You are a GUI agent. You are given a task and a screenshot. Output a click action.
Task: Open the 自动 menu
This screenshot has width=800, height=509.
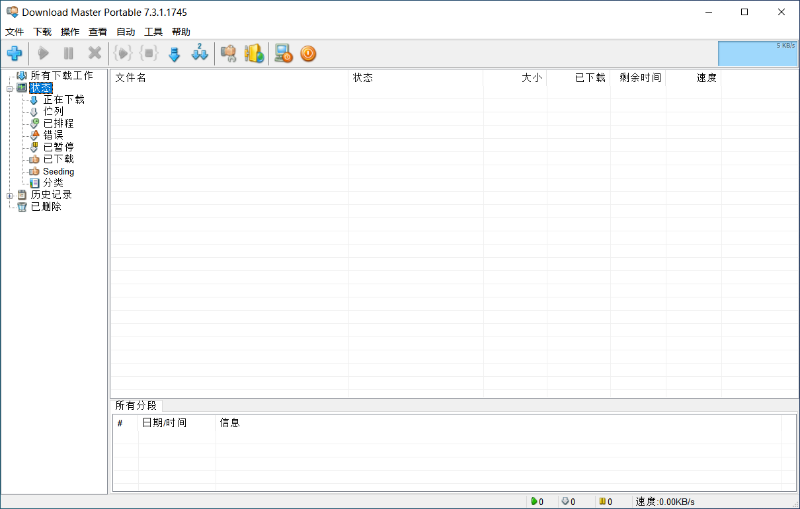126,32
